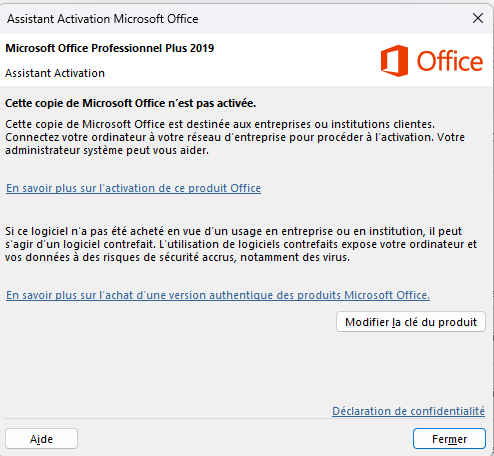This screenshot has width=494, height=456.
Task: Select the Modifier la clé du produit button
Action: pos(411,322)
